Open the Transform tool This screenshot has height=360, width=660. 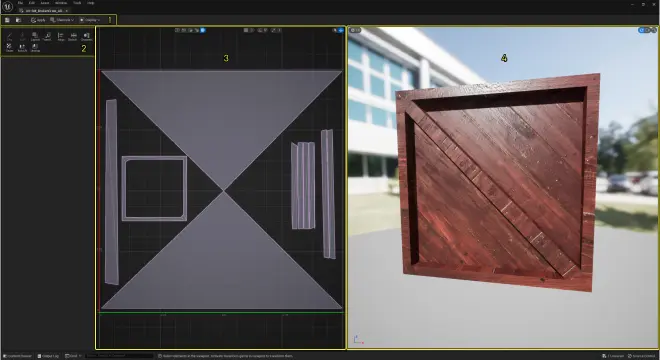tap(47, 37)
